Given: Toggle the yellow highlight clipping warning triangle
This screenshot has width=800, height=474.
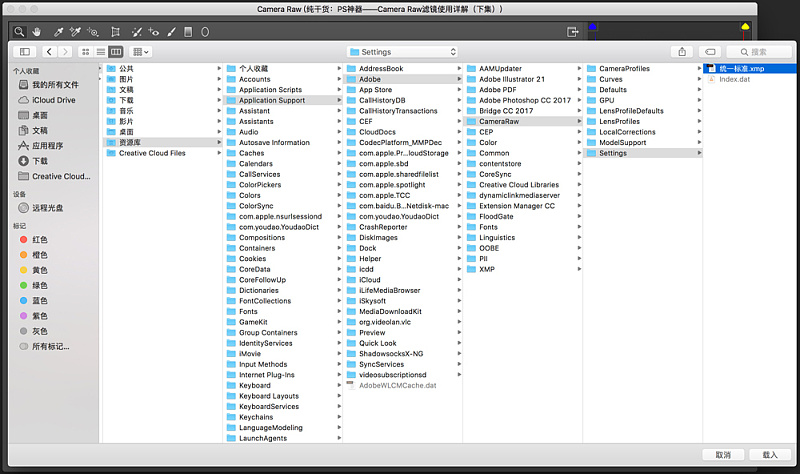Looking at the screenshot, I should click(x=745, y=26).
